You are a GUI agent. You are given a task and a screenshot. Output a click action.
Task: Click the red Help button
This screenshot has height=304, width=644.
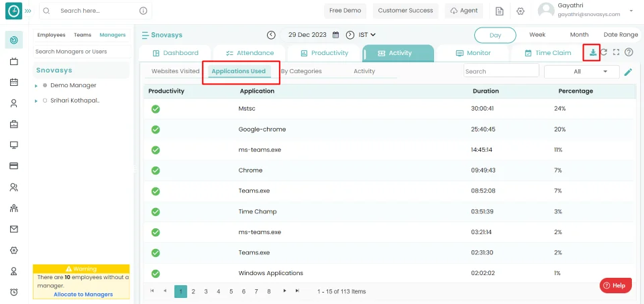pyautogui.click(x=615, y=285)
